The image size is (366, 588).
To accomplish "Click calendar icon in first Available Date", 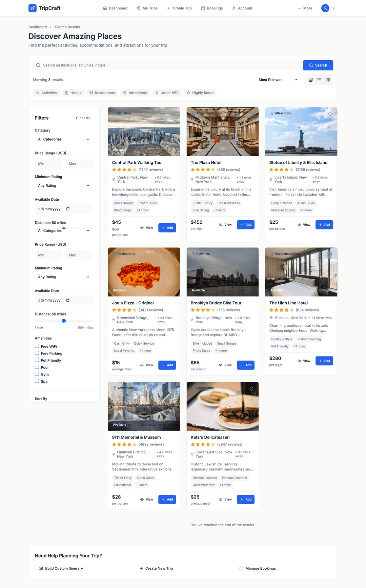I will [x=68, y=209].
